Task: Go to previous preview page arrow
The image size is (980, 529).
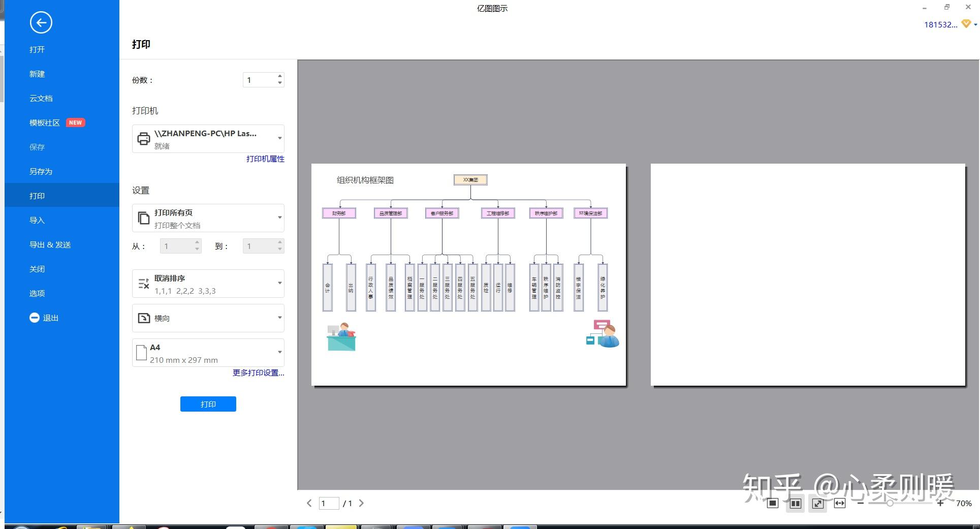Action: click(x=309, y=503)
